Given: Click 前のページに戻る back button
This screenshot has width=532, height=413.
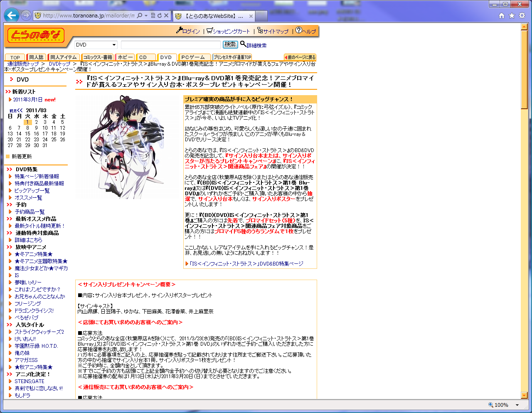Looking at the screenshot, I should (x=300, y=57).
